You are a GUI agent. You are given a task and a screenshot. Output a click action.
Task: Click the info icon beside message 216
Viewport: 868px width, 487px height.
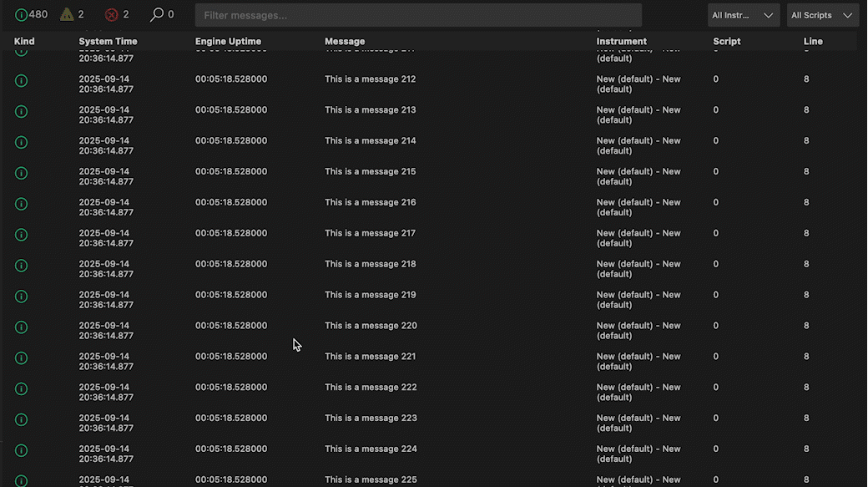point(21,204)
